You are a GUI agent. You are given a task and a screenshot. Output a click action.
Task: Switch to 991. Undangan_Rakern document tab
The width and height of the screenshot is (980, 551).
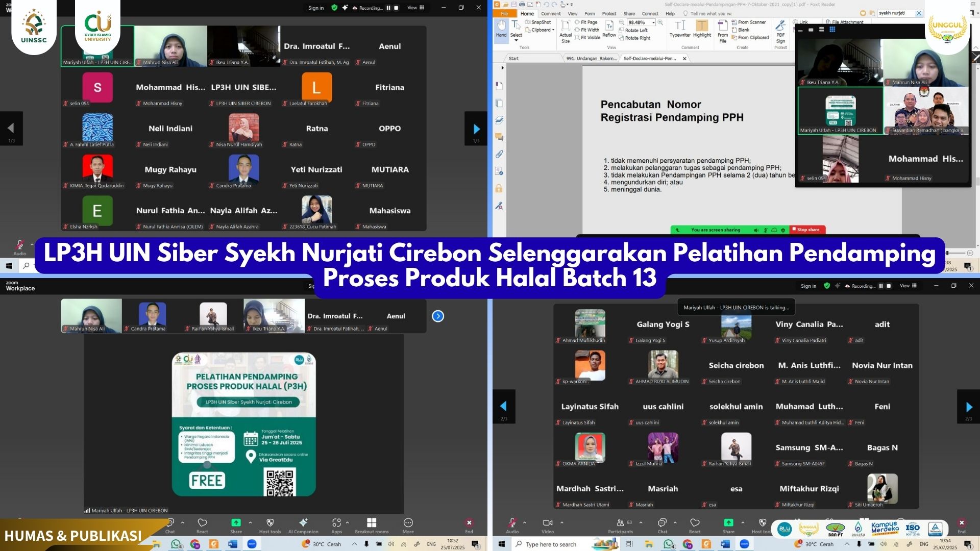(591, 59)
